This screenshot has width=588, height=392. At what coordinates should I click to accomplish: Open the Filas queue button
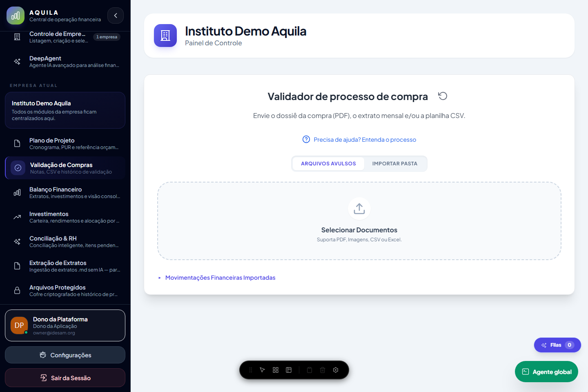pos(557,345)
